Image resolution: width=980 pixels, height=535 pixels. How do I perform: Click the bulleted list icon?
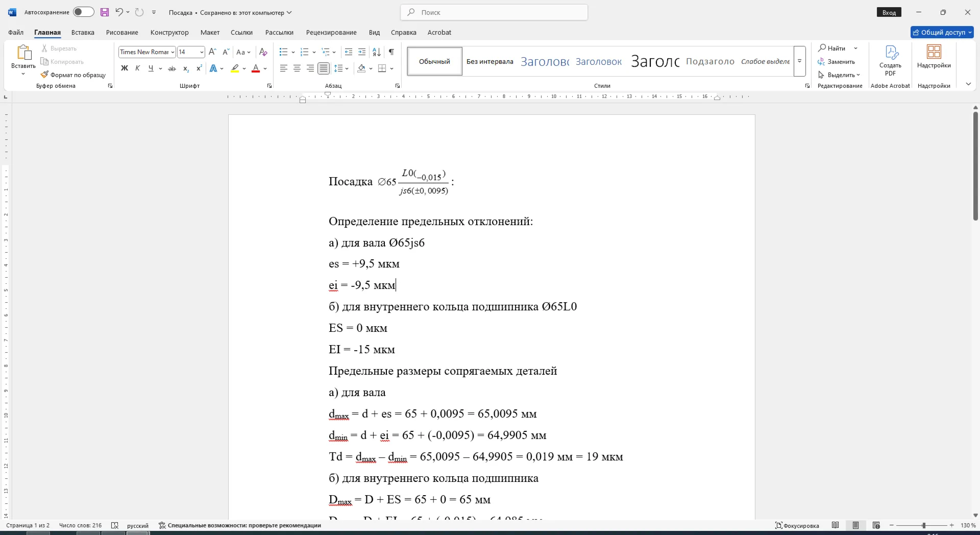click(x=284, y=52)
